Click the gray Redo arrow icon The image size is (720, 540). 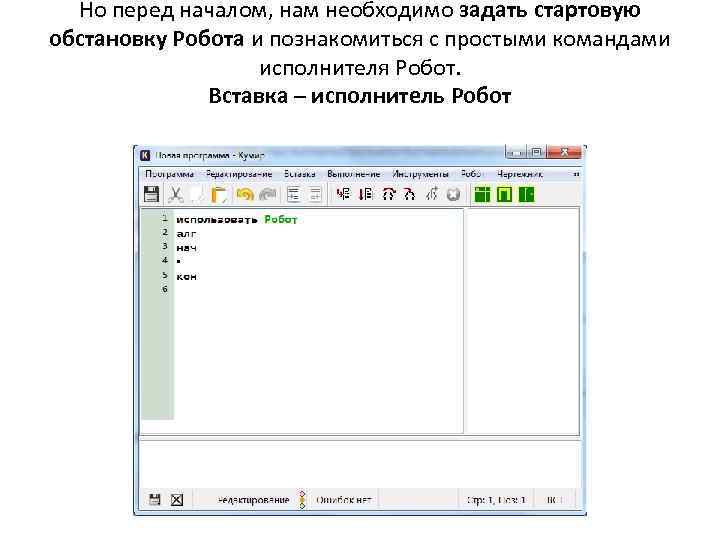268,194
